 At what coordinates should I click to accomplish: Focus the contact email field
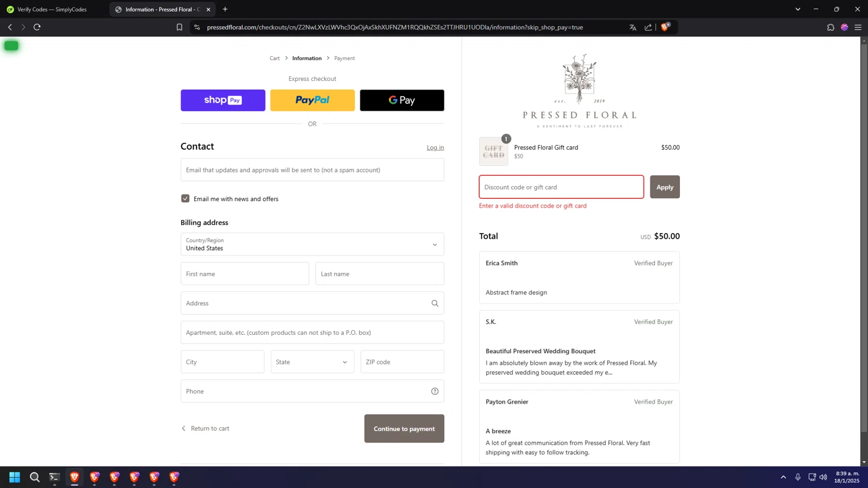(x=312, y=170)
